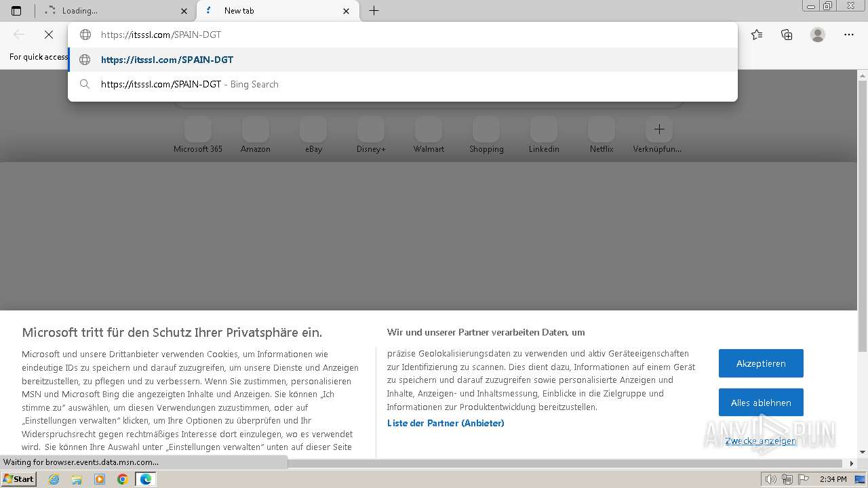Viewport: 868px width, 488px height.
Task: Open the Amazon quick link
Action: pos(256,136)
